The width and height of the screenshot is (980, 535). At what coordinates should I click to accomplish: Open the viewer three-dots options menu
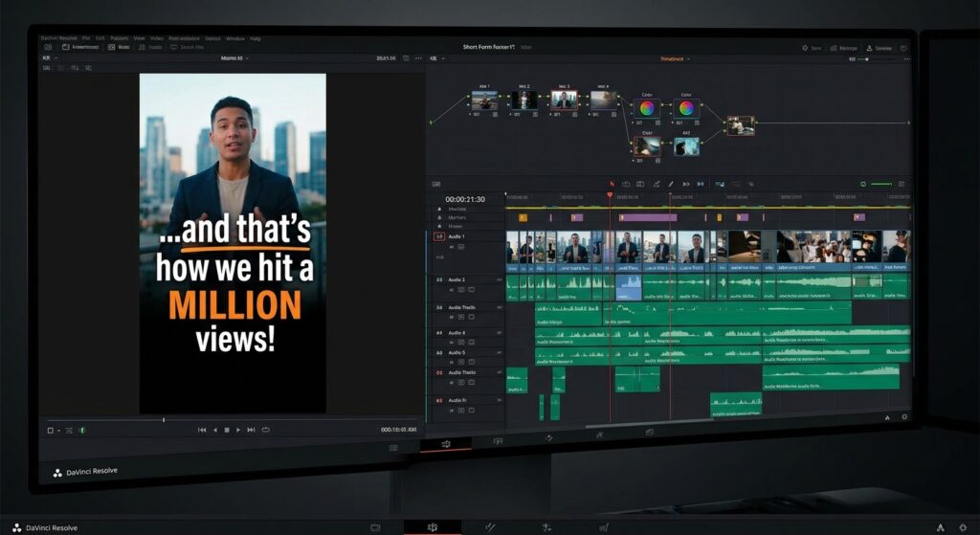(418, 58)
